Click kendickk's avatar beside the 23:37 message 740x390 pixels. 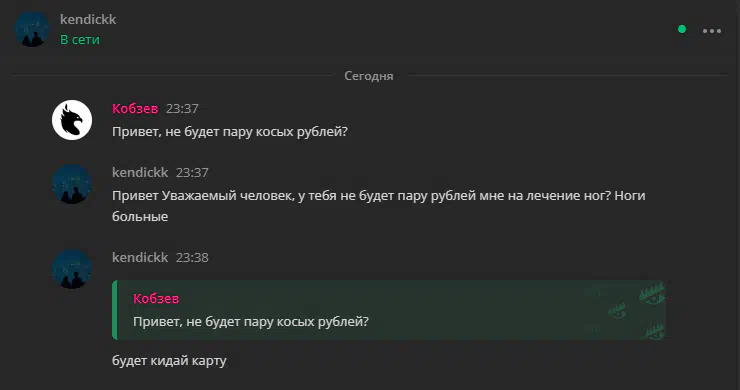[72, 184]
